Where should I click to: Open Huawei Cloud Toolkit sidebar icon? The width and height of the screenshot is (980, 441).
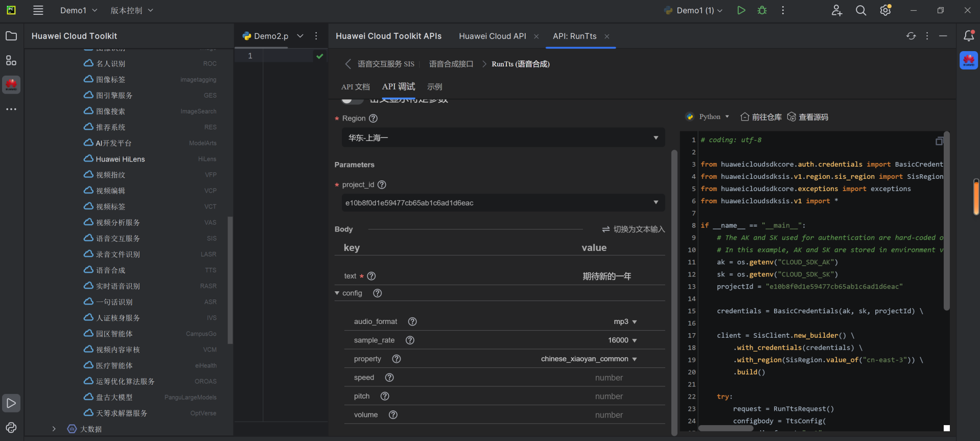click(11, 84)
